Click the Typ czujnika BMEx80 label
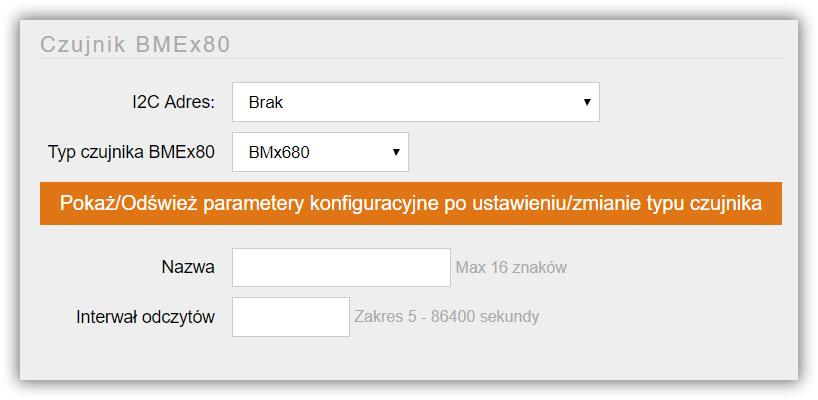This screenshot has width=818, height=400. point(131,152)
